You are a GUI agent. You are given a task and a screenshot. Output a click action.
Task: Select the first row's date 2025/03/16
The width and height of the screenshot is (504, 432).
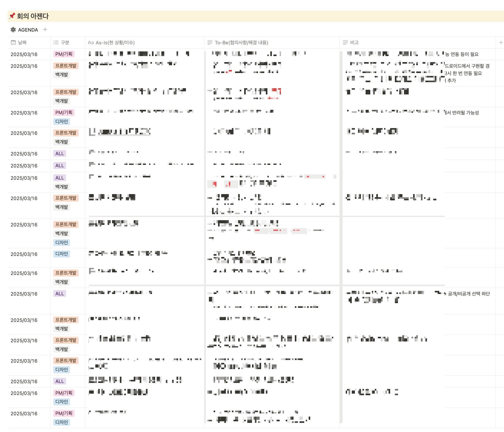click(x=24, y=54)
